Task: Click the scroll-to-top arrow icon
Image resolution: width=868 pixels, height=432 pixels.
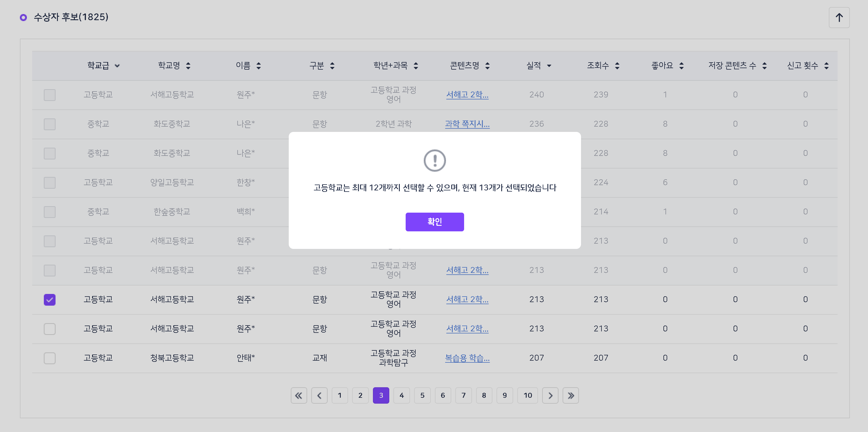Action: coord(839,18)
